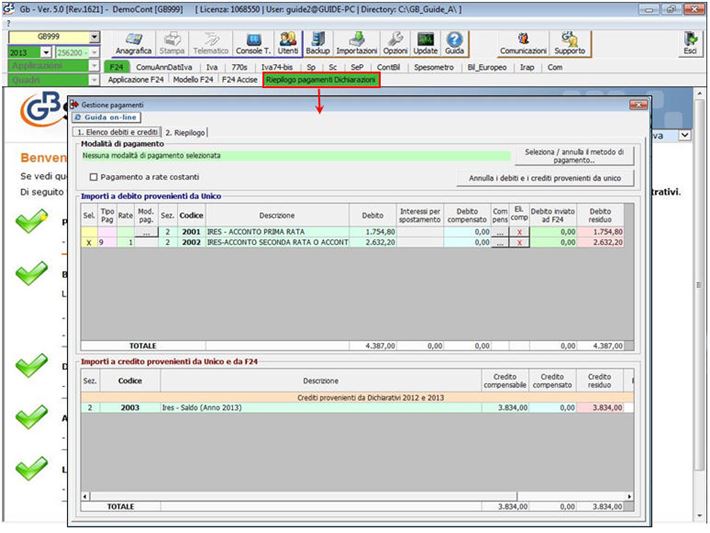
Task: Switch to the ComuAnnDatiIva tab
Action: [x=164, y=67]
